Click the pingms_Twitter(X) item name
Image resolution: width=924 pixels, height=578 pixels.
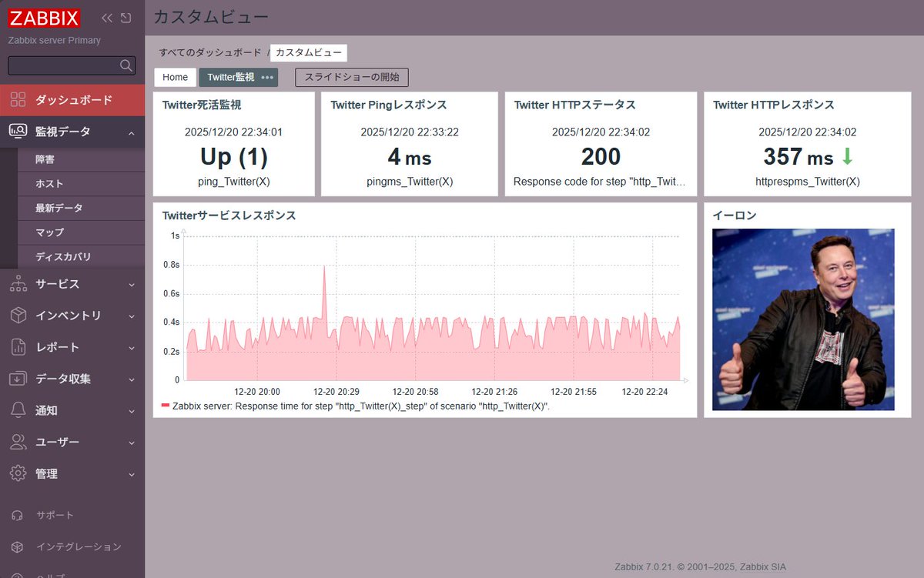[x=410, y=182]
